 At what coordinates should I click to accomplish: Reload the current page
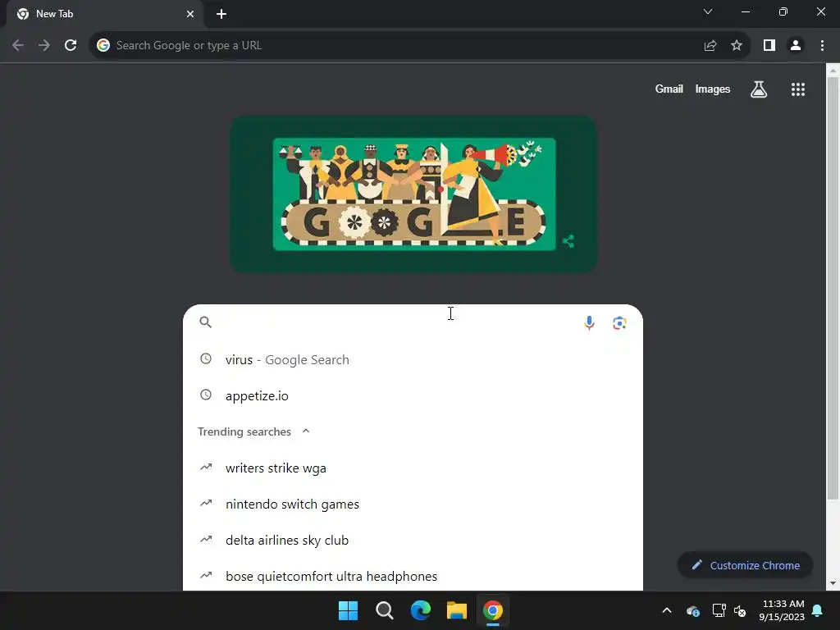(71, 46)
